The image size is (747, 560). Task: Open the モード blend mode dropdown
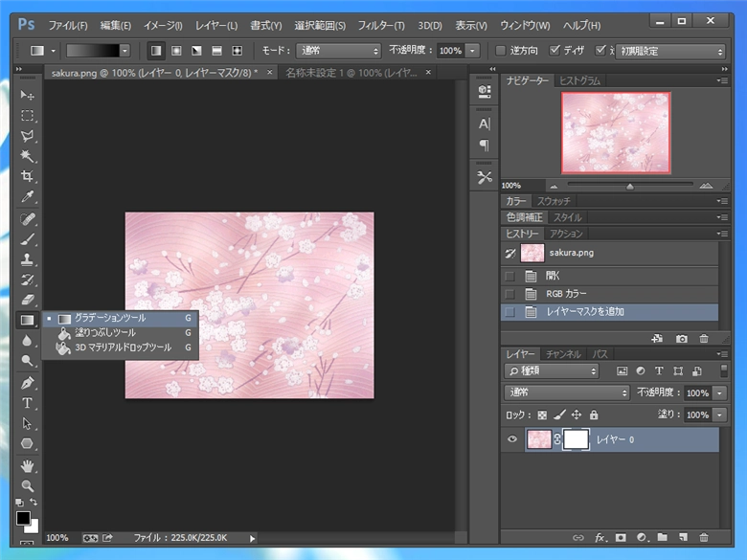coord(337,51)
